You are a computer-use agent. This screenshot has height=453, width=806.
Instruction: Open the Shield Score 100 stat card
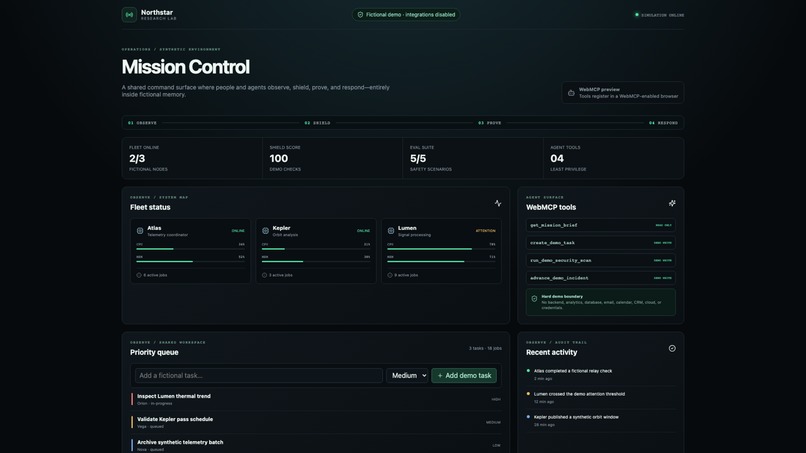coord(333,158)
